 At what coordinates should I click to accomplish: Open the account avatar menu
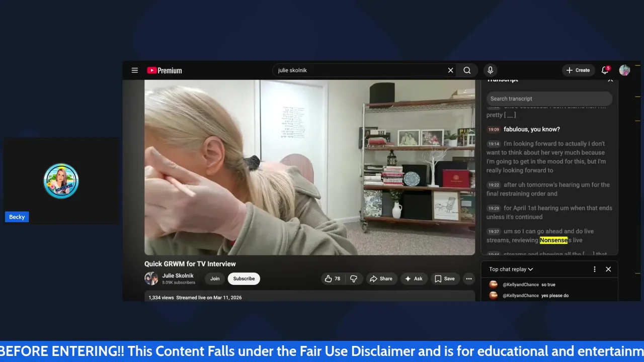click(624, 70)
